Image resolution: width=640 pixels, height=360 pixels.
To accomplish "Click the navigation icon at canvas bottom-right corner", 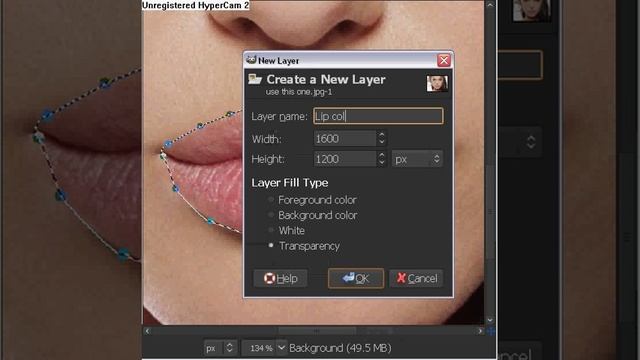I will (x=491, y=331).
